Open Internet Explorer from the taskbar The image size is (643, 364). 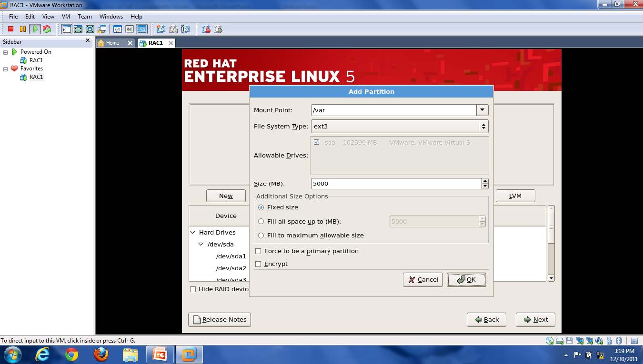coord(42,354)
